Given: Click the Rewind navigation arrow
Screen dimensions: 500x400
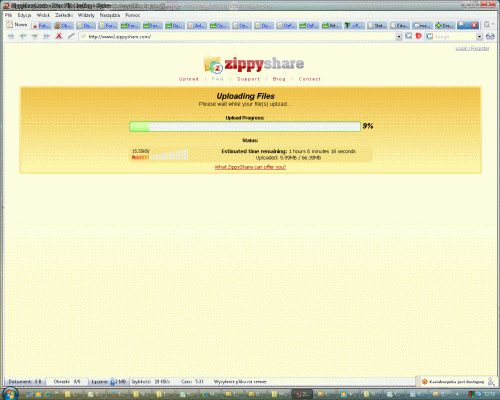Looking at the screenshot, I should point(11,36).
